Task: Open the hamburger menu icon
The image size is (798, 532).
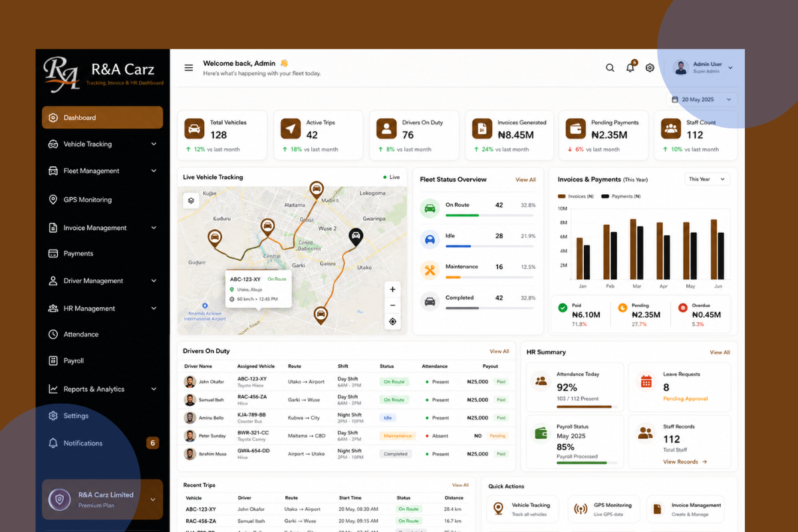Action: tap(189, 67)
